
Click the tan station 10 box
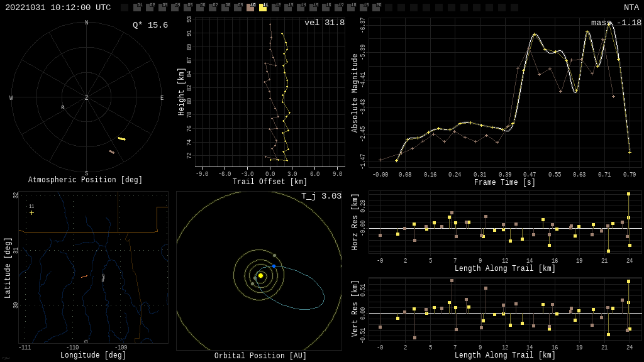pos(250,8)
